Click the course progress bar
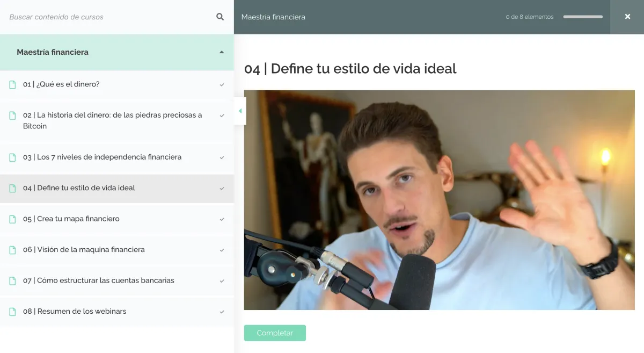Image resolution: width=644 pixels, height=353 pixels. 583,17
